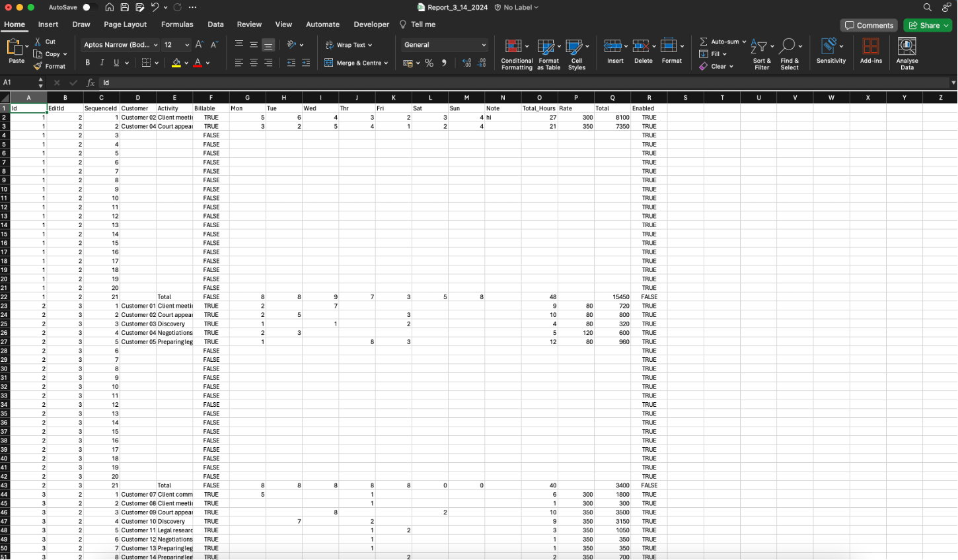
Task: Open the borders dropdown arrow
Action: tap(156, 63)
